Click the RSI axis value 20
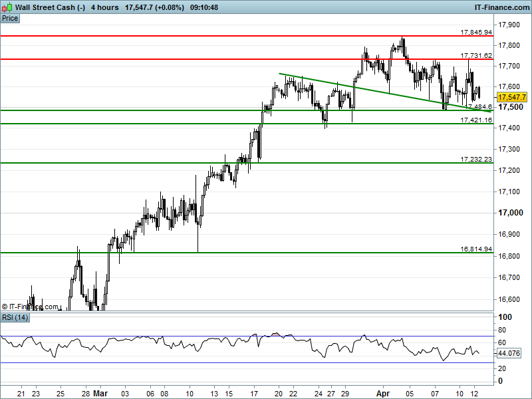Image resolution: width=532 pixels, height=399 pixels. [x=502, y=368]
